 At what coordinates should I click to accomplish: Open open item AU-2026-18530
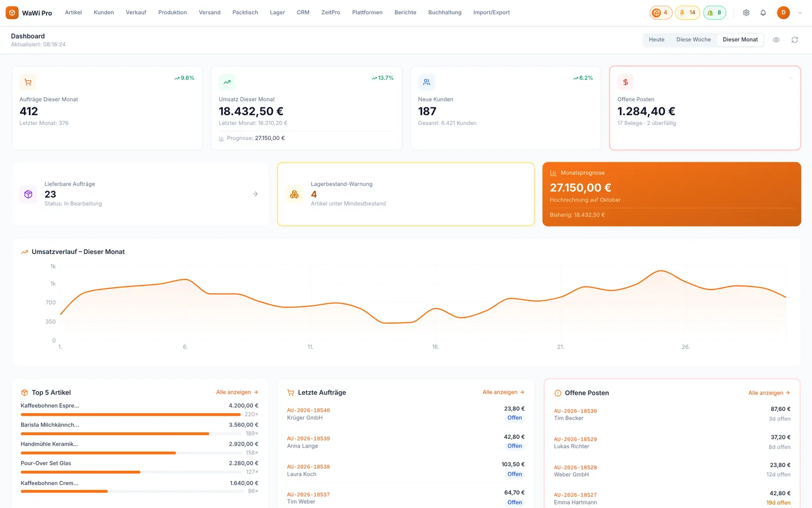tap(575, 411)
